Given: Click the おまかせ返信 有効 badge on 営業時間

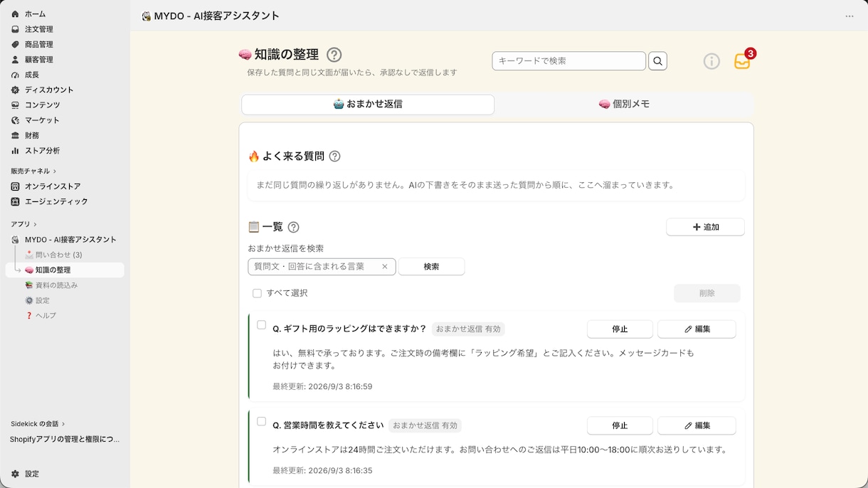Looking at the screenshot, I should (425, 425).
